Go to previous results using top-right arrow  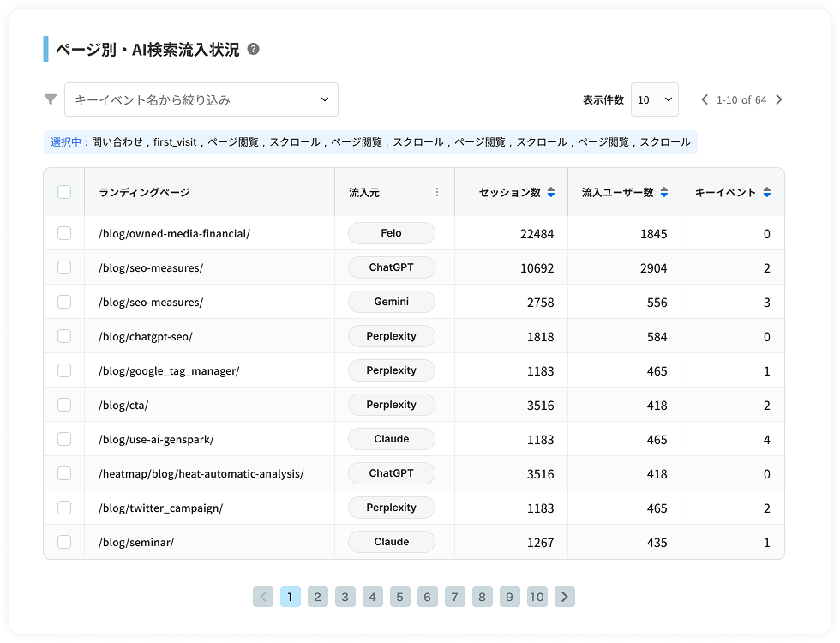coord(705,99)
